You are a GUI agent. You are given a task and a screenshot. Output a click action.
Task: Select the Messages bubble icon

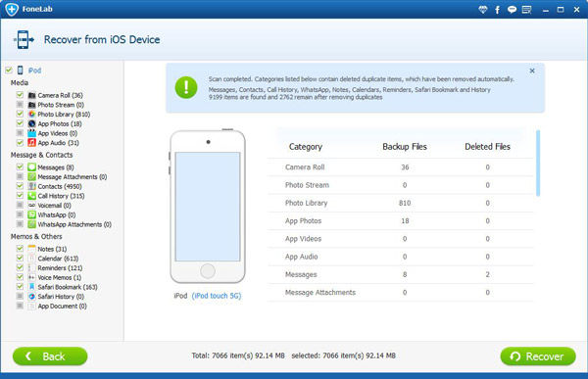click(32, 167)
